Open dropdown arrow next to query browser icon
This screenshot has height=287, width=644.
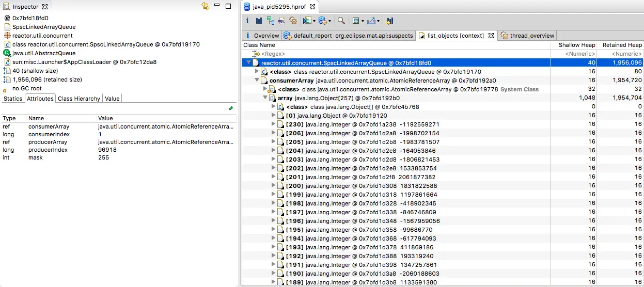pyautogui.click(x=329, y=22)
